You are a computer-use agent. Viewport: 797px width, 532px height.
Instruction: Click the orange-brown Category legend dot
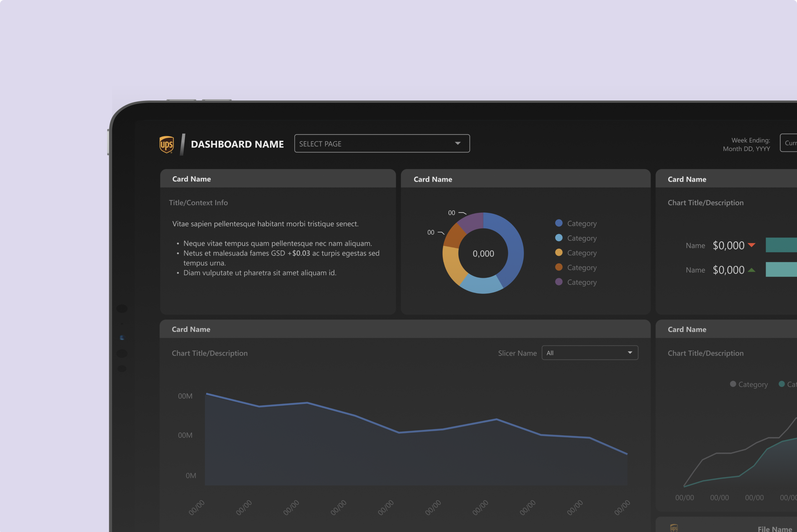point(559,267)
